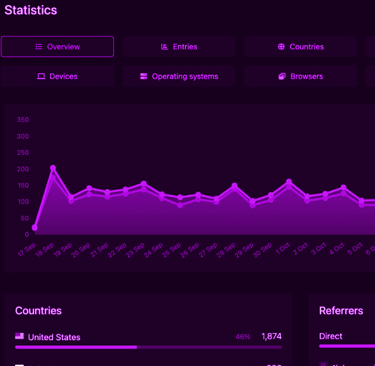375x366 pixels.
Task: Click the 1,874 visits value
Action: [272, 337]
